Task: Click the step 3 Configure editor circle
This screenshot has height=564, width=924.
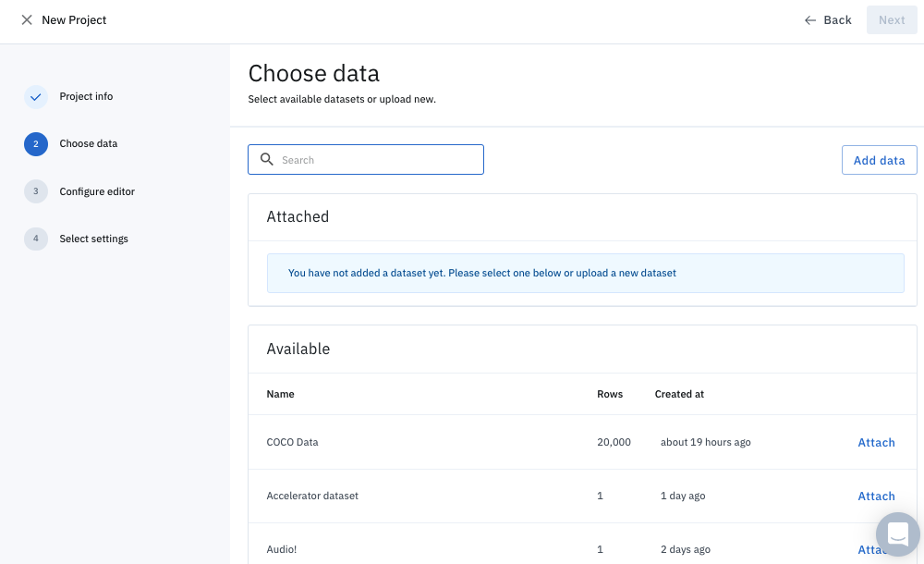Action: [36, 191]
